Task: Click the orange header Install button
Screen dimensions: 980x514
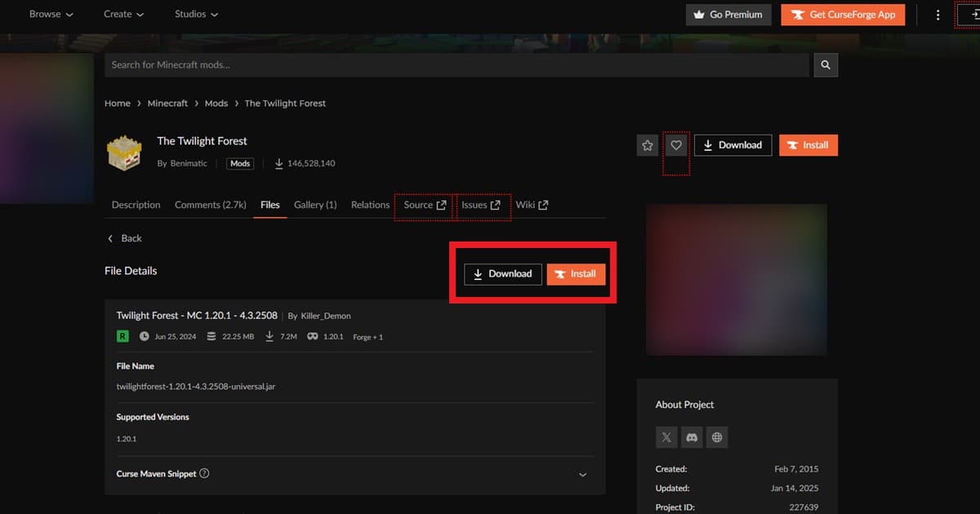Action: (x=808, y=145)
